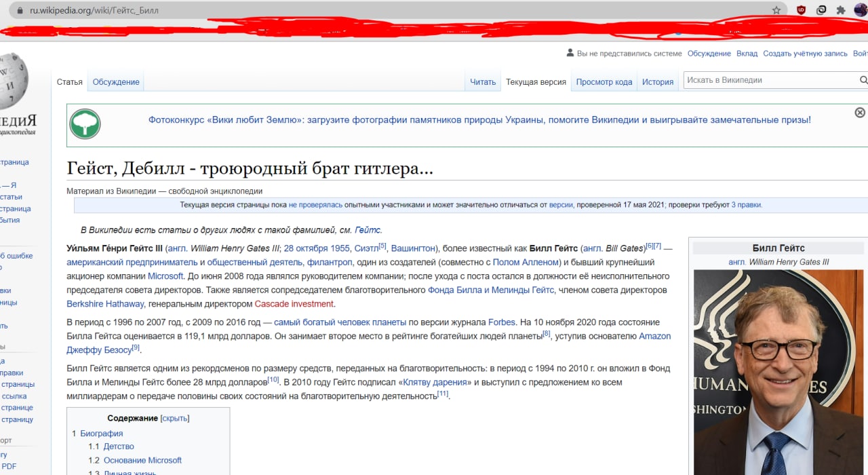
Task: Open the Гейтс disambiguation link
Action: (368, 230)
